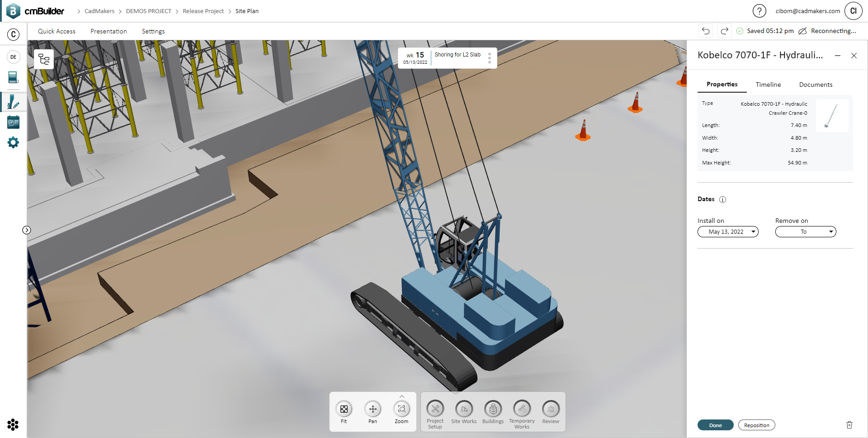Expand the left sidebar arrow
Image resolution: width=868 pixels, height=438 pixels.
tap(27, 230)
